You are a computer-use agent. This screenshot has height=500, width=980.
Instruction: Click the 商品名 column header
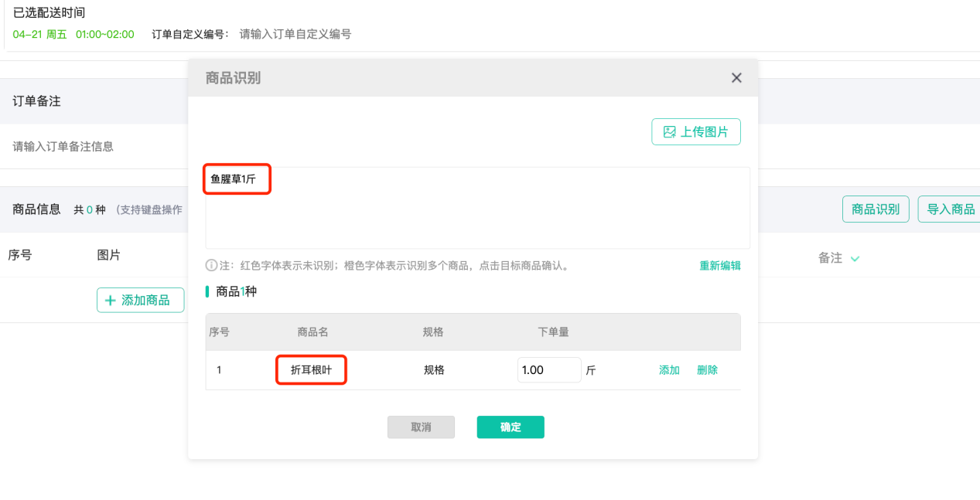(x=312, y=332)
